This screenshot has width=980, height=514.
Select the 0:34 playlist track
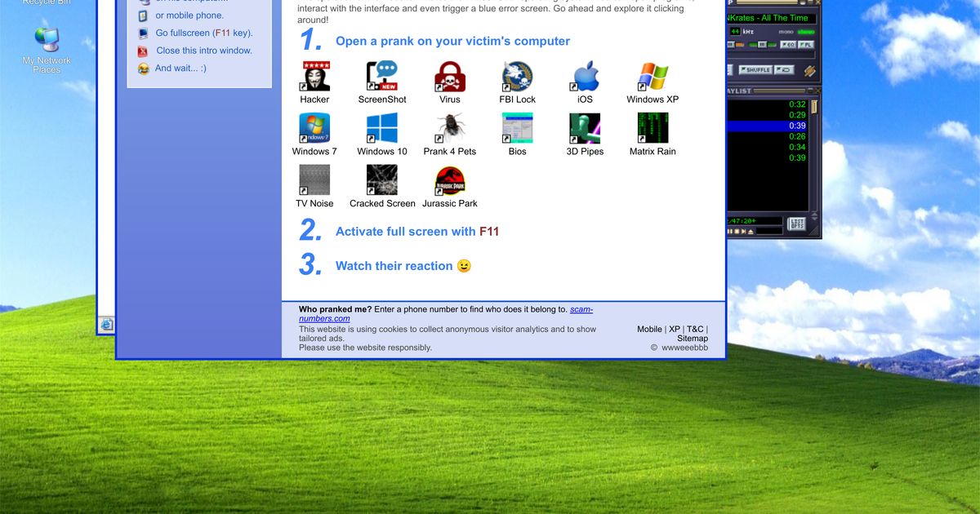click(x=767, y=147)
